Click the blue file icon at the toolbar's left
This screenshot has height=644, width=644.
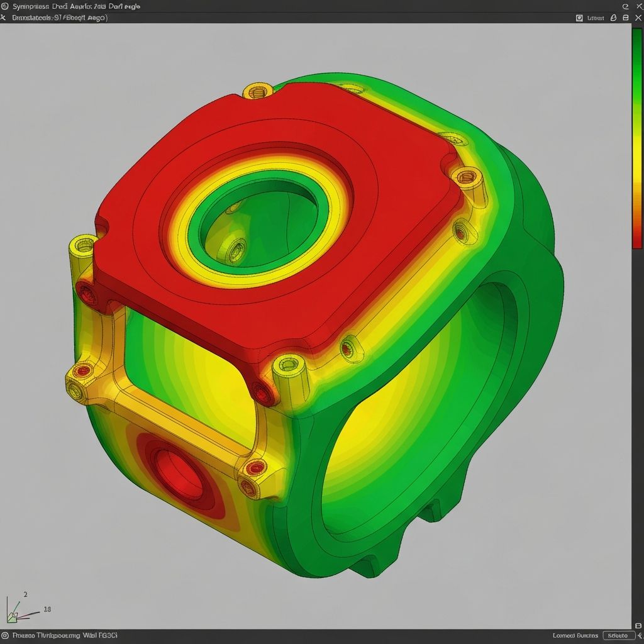click(x=3, y=18)
